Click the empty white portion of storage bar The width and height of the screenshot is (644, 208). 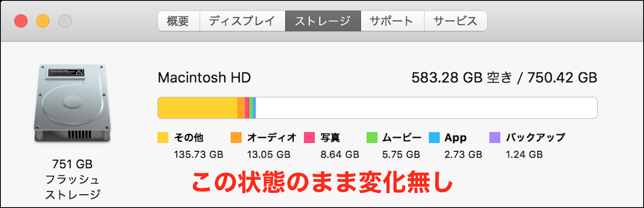(427, 108)
